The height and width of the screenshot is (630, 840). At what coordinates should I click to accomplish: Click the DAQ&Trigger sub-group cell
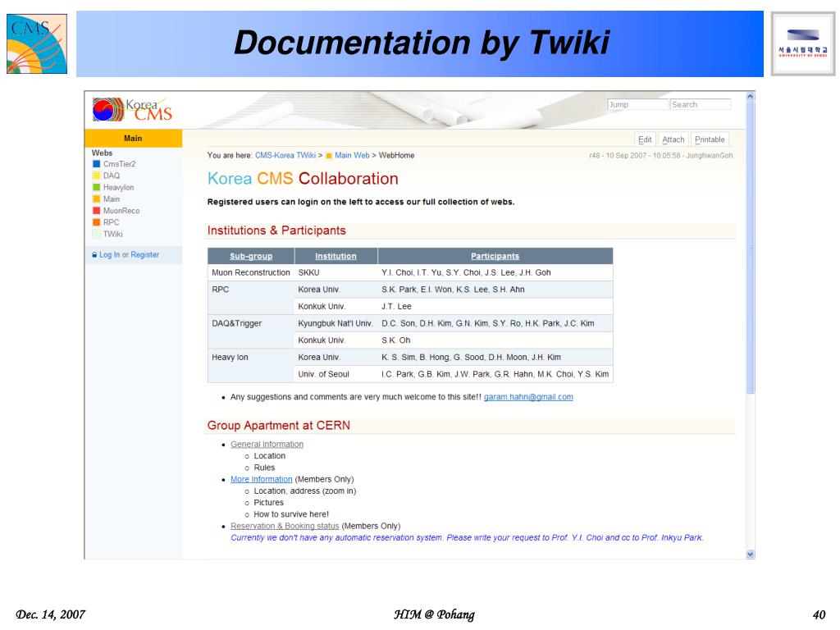pos(251,331)
